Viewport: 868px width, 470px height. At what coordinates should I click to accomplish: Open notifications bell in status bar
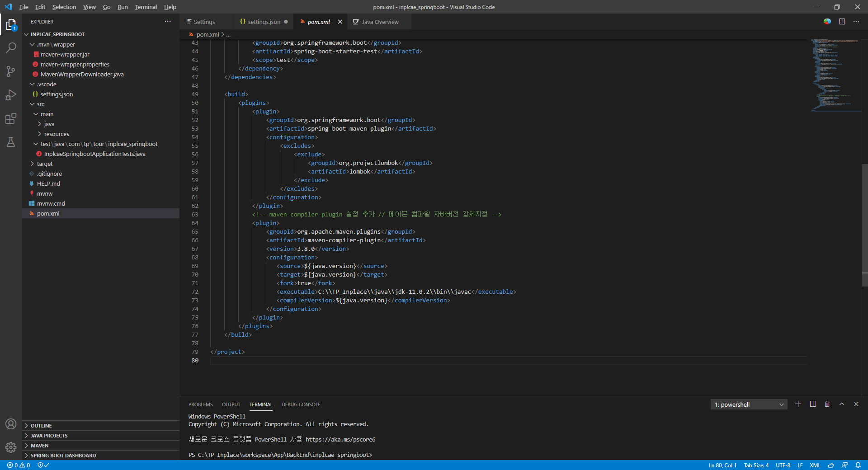point(858,465)
